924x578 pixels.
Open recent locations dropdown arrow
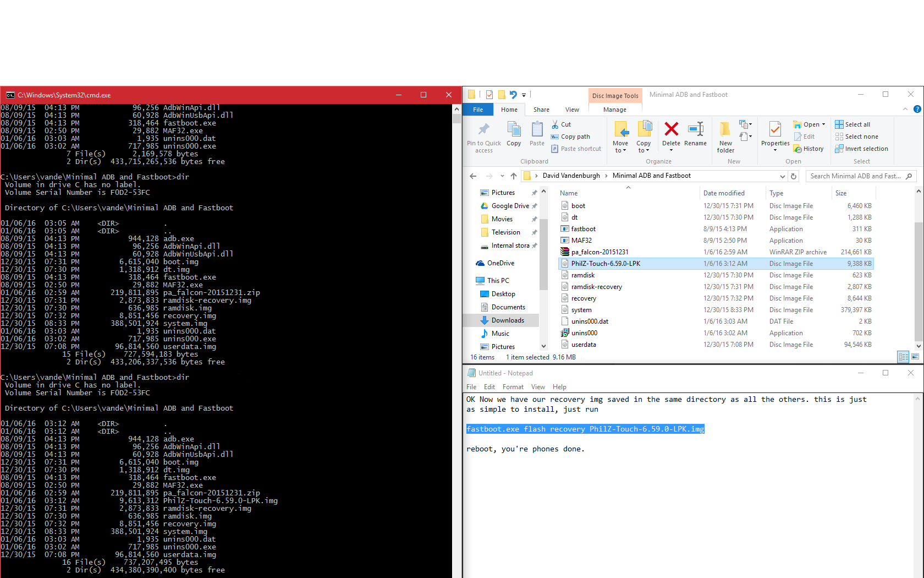[502, 176]
